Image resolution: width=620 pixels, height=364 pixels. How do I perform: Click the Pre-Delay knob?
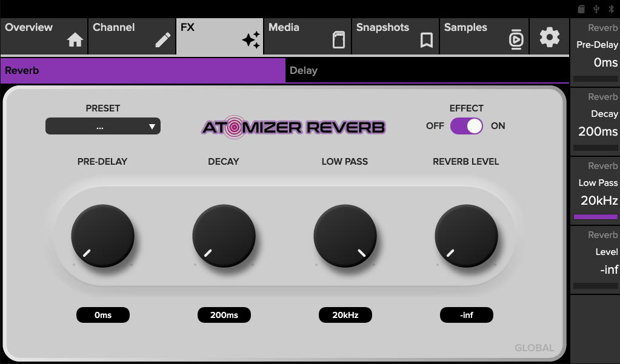tap(102, 236)
